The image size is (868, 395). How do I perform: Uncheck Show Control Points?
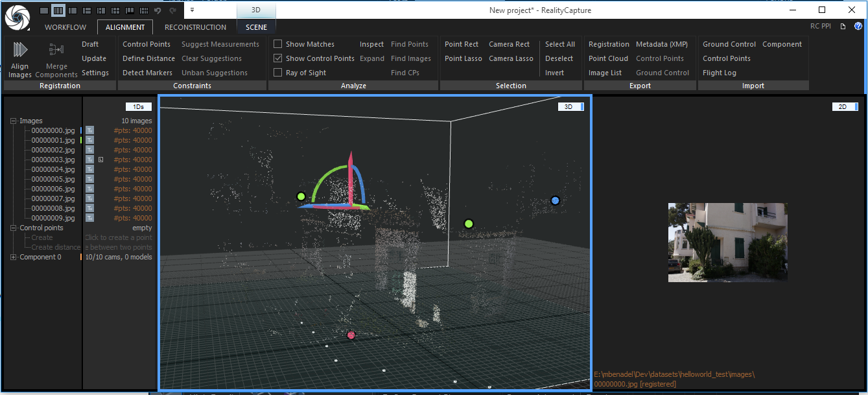coord(278,58)
